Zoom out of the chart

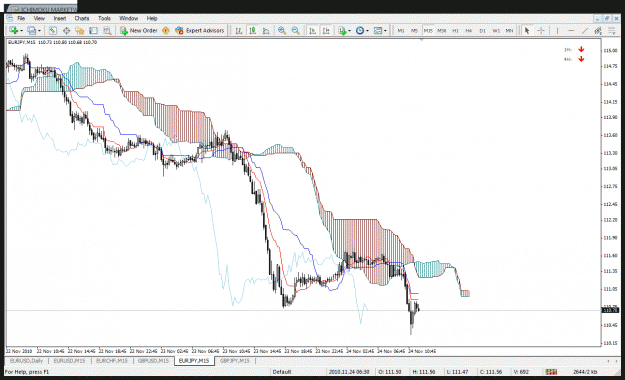[295, 30]
